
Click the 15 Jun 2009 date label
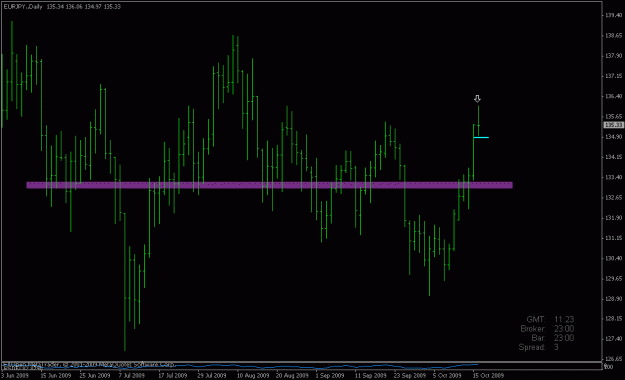coord(56,376)
